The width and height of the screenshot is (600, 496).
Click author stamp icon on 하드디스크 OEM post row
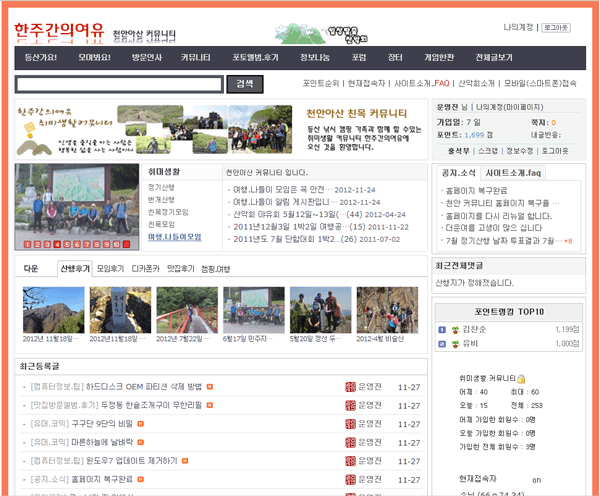point(349,386)
